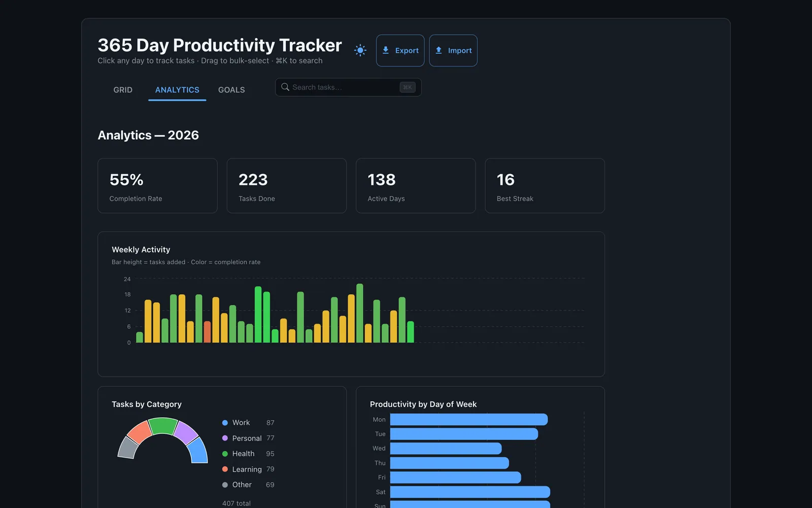The height and width of the screenshot is (508, 812).
Task: Click the Fri productivity bar
Action: [455, 478]
